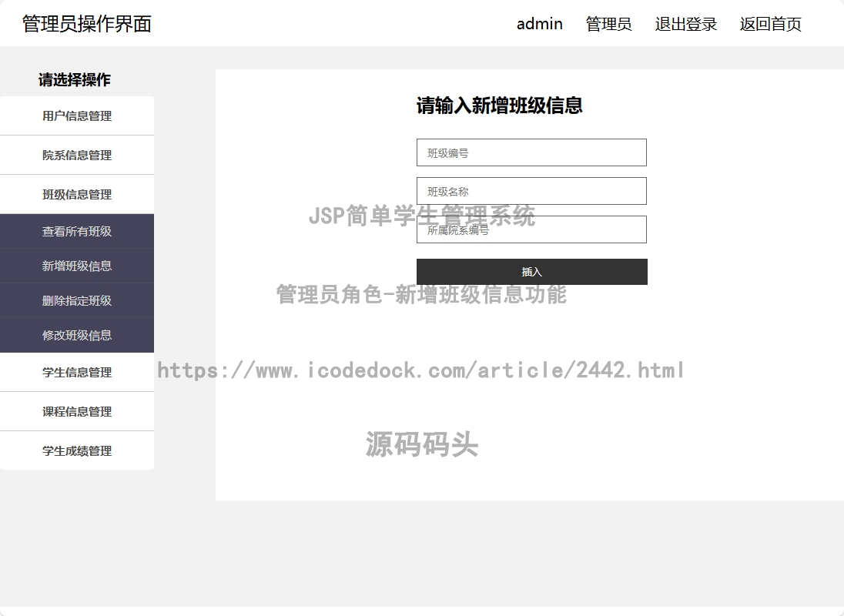
Task: Focus the 班级名称 input field
Action: click(x=531, y=191)
